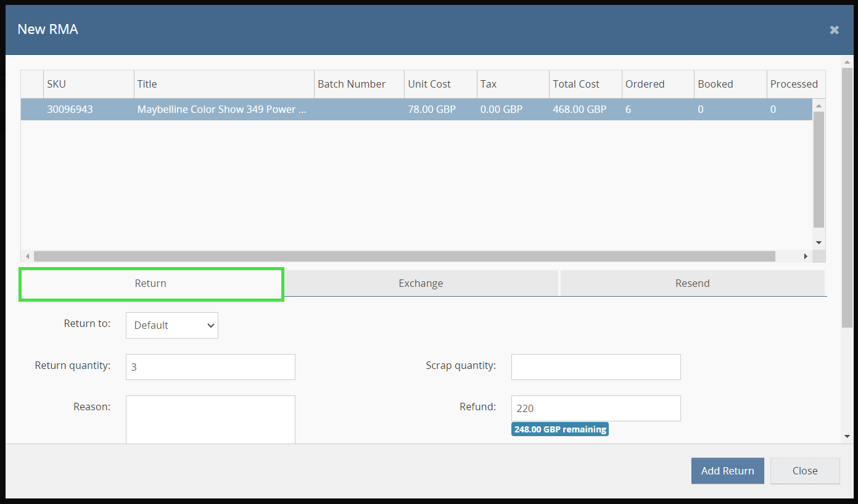Click the Return quantity input field

click(210, 366)
